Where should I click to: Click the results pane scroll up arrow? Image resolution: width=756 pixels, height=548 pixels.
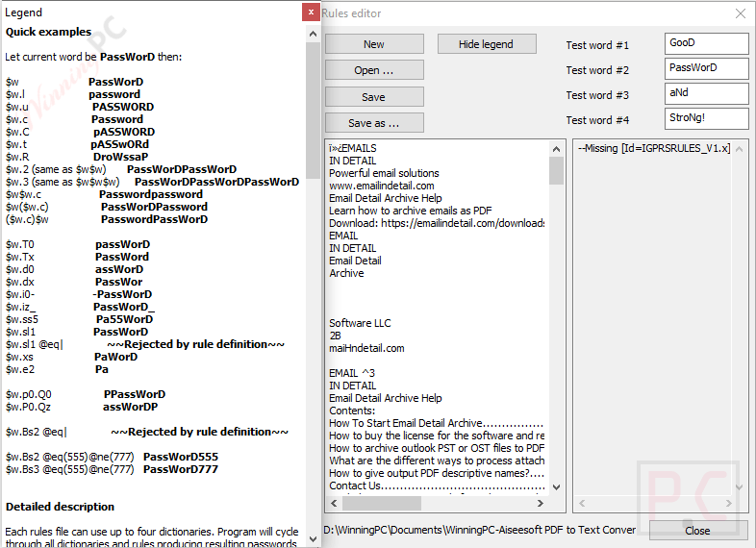739,149
